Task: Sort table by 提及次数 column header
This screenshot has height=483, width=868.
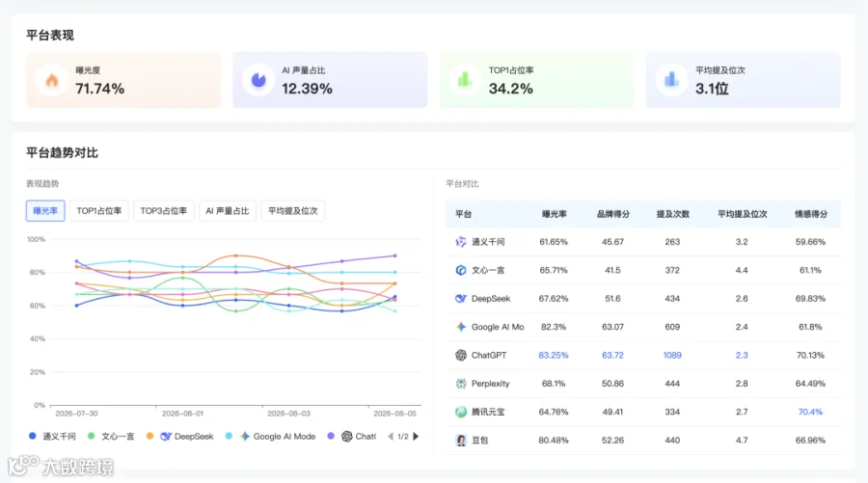Action: pyautogui.click(x=672, y=214)
